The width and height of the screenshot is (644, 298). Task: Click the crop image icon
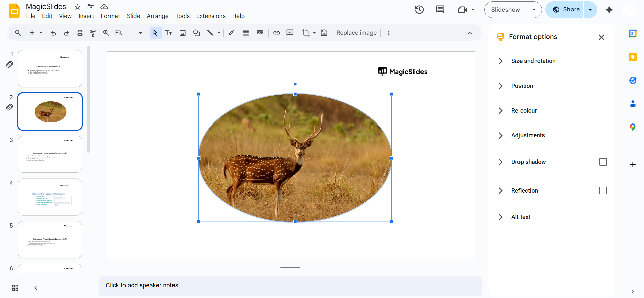(x=305, y=33)
